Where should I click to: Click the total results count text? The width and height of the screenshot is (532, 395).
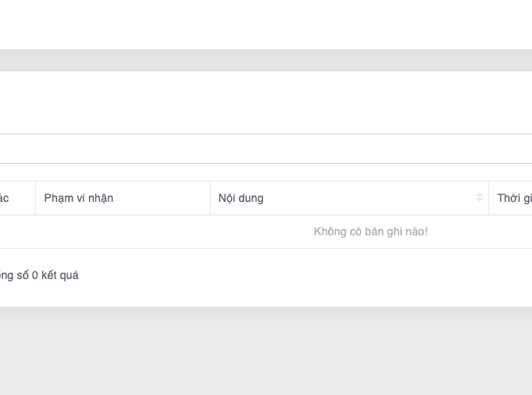tap(40, 276)
